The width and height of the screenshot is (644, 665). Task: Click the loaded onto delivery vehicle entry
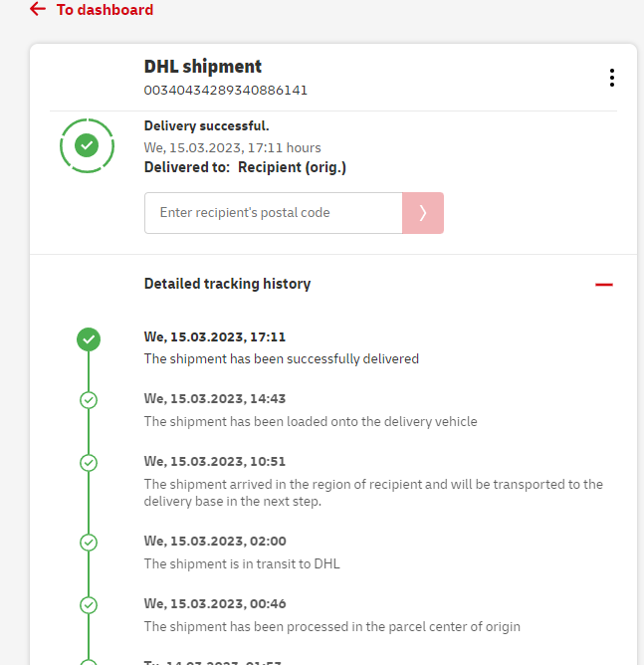[x=311, y=421]
